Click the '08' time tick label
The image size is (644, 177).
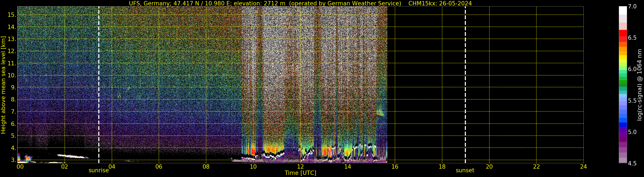pos(206,167)
